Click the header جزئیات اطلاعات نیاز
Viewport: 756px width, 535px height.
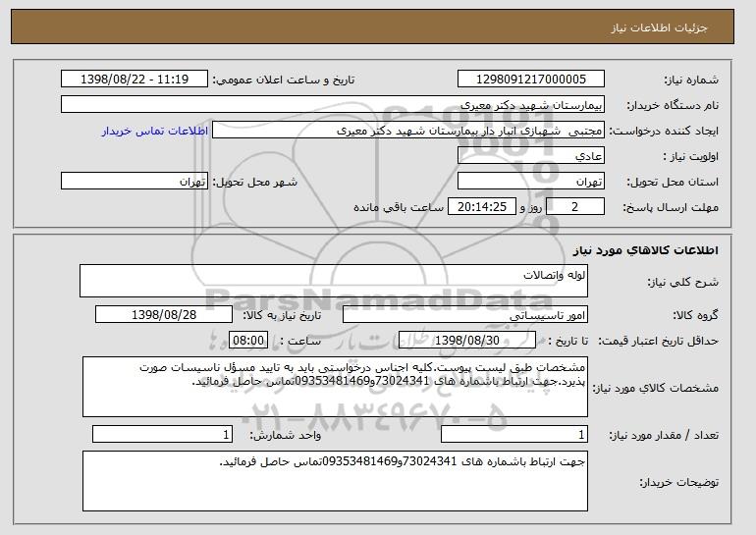tap(659, 27)
